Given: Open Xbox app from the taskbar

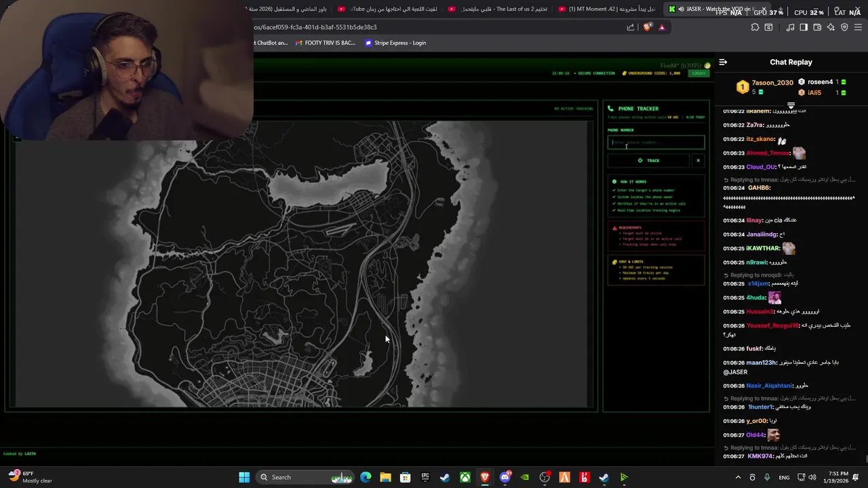Looking at the screenshot, I should tap(465, 477).
